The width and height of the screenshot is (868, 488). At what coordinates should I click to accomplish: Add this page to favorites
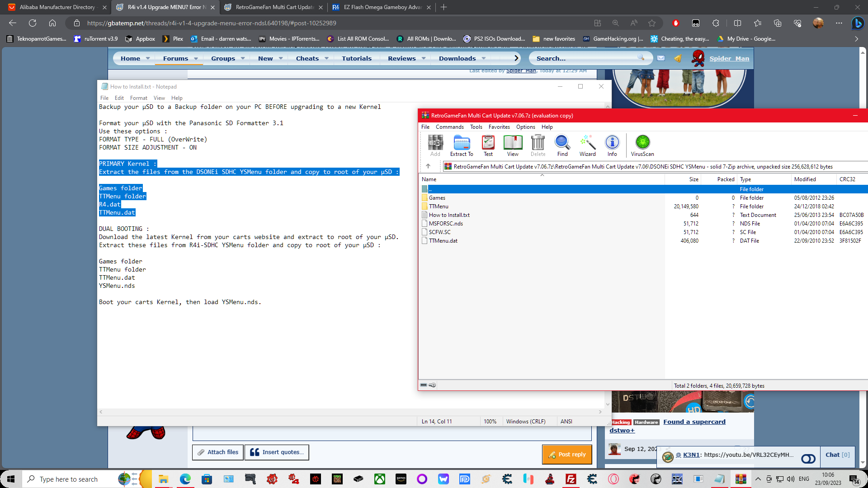click(x=652, y=23)
